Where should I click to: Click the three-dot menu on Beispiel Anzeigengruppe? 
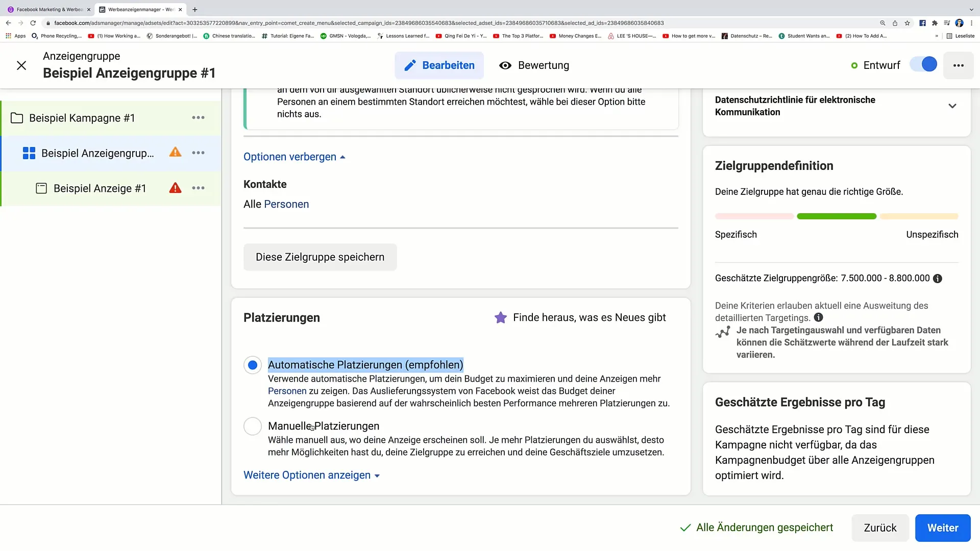click(x=198, y=152)
